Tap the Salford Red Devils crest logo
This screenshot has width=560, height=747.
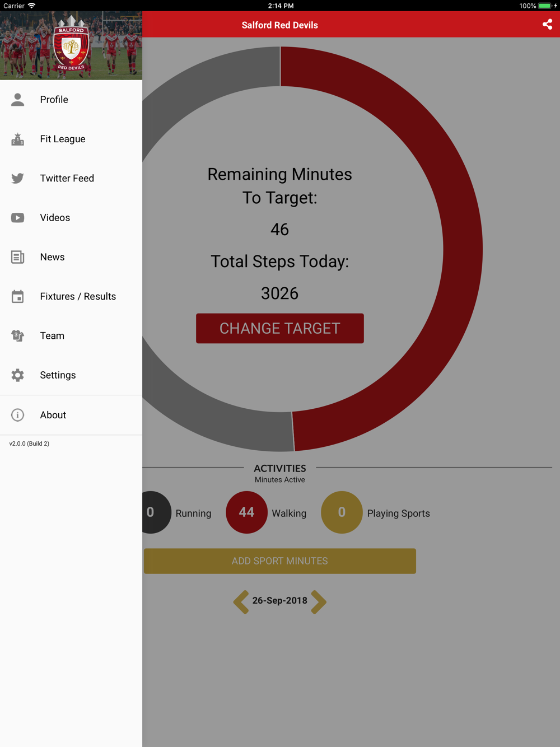point(71,46)
